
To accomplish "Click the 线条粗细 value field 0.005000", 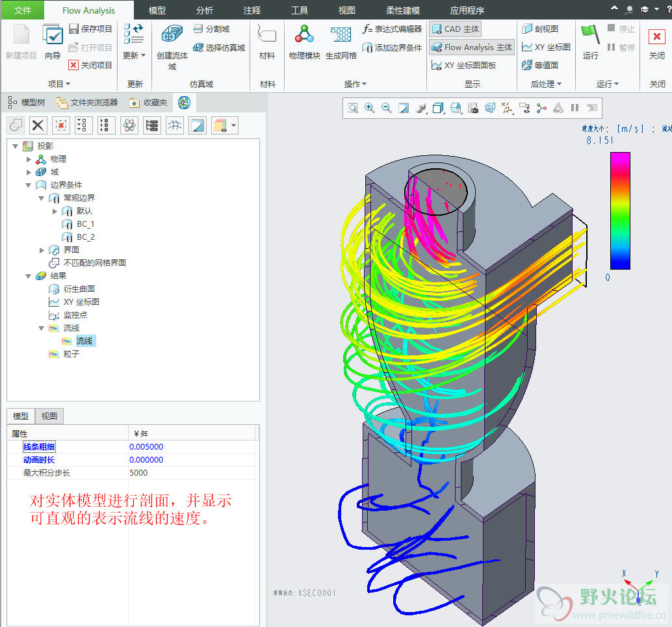I will tap(146, 447).
